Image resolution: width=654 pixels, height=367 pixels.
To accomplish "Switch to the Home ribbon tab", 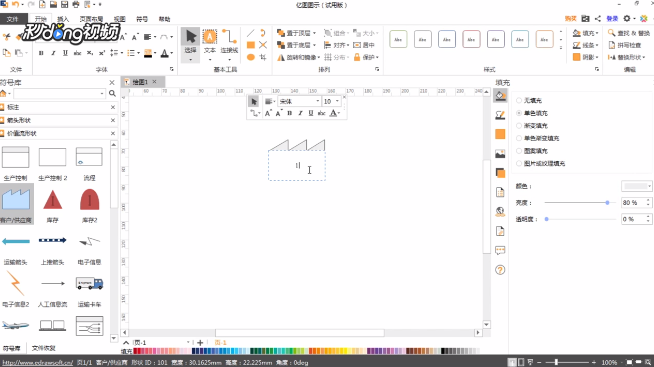I will pyautogui.click(x=40, y=19).
